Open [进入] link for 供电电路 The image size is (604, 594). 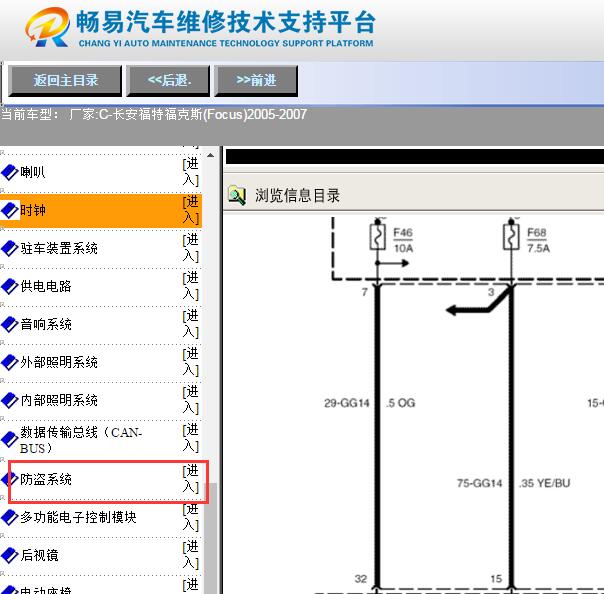point(191,285)
